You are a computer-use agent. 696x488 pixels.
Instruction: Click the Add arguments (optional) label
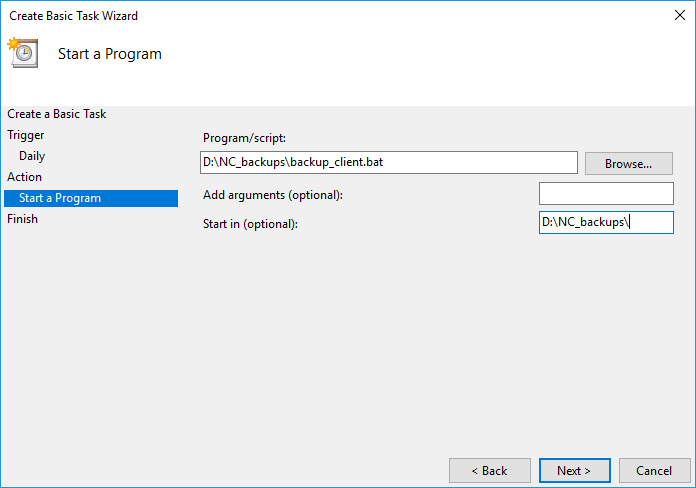(273, 195)
